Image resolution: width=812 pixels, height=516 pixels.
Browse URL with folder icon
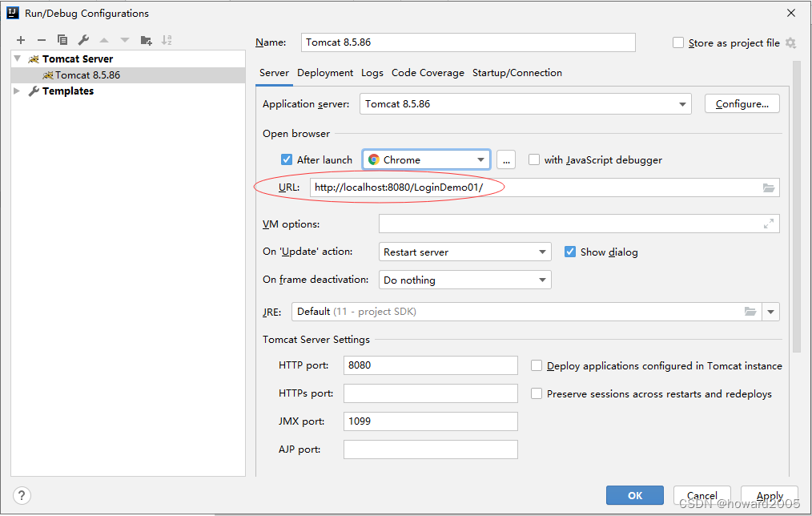(769, 187)
